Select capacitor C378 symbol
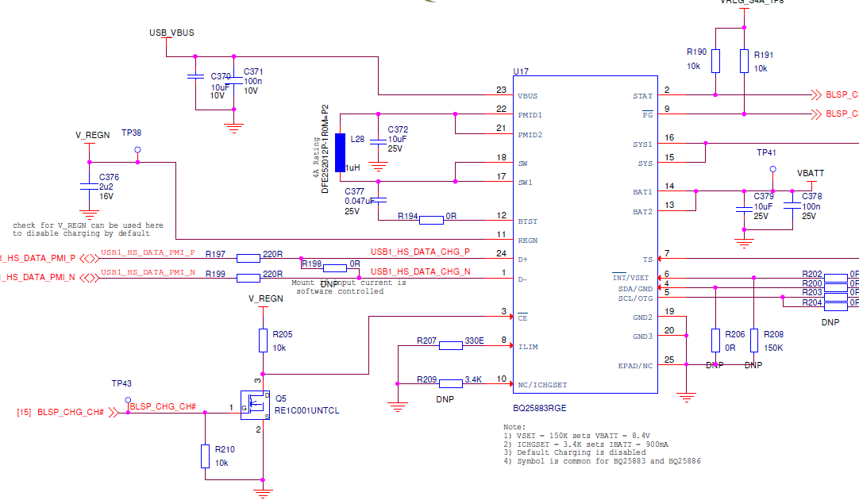Image resolution: width=859 pixels, height=504 pixels. tap(792, 206)
